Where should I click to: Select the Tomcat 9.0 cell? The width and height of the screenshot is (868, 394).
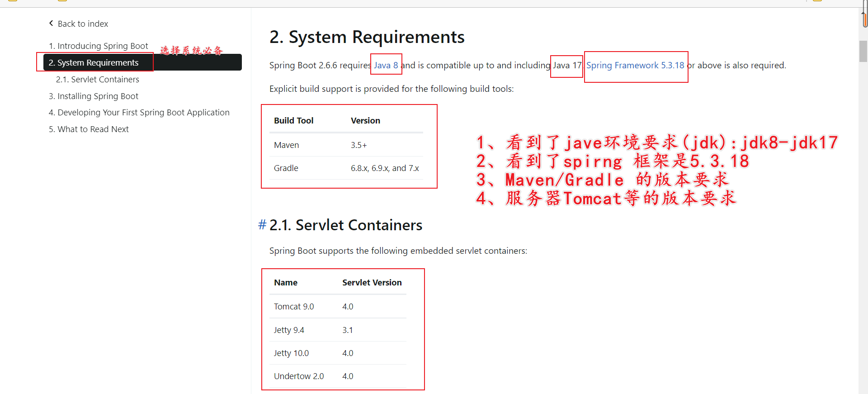click(294, 306)
